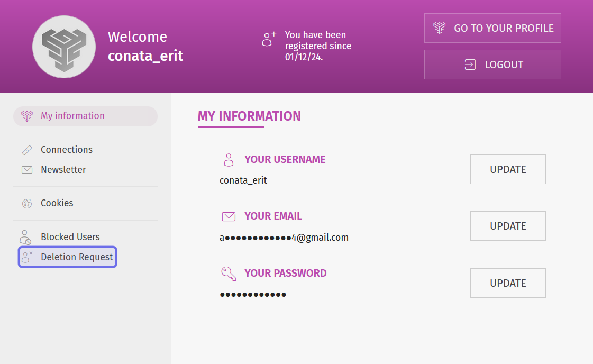Open the My information section
Screen dimensions: 593x364
pyautogui.click(x=72, y=116)
